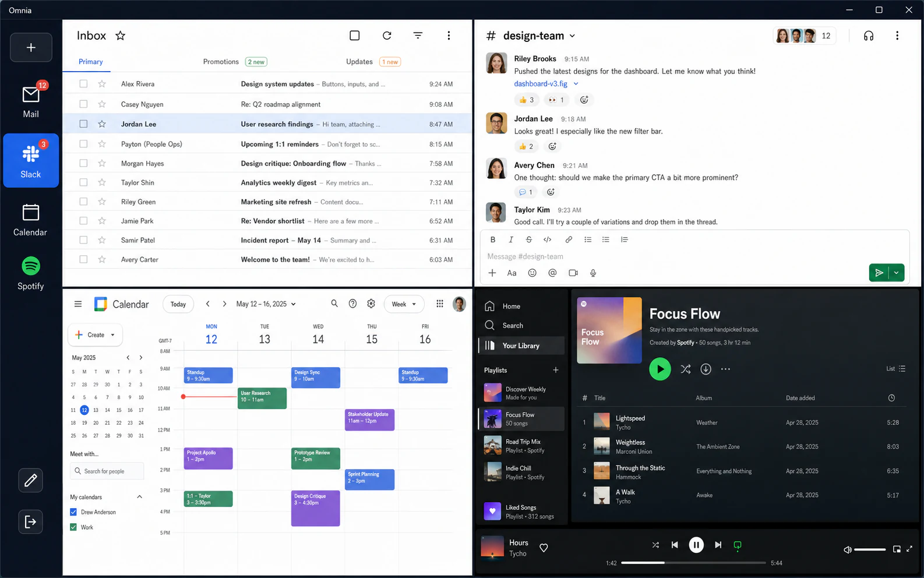Like the song Hours with heart icon

544,548
